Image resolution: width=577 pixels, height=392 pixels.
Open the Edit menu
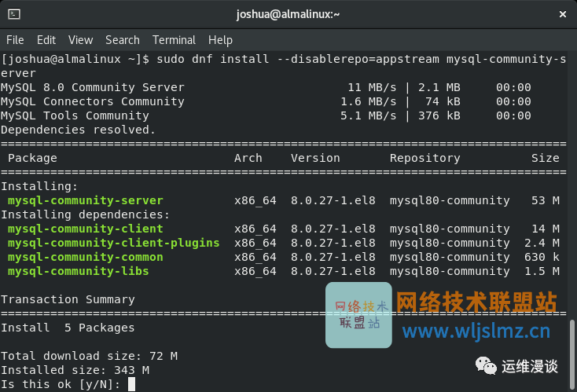[x=46, y=40]
